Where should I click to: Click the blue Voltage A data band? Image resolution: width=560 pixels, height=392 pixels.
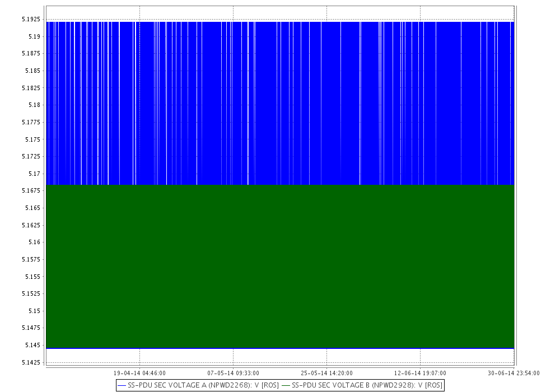click(x=281, y=103)
